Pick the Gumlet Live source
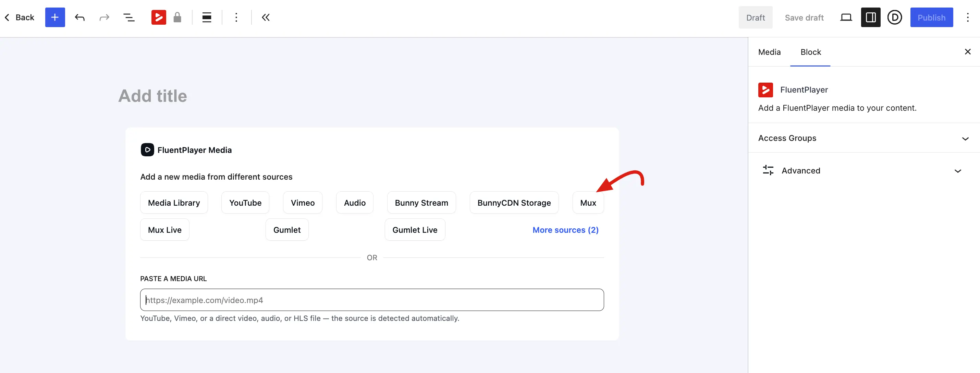Viewport: 980px width, 373px height. point(415,230)
